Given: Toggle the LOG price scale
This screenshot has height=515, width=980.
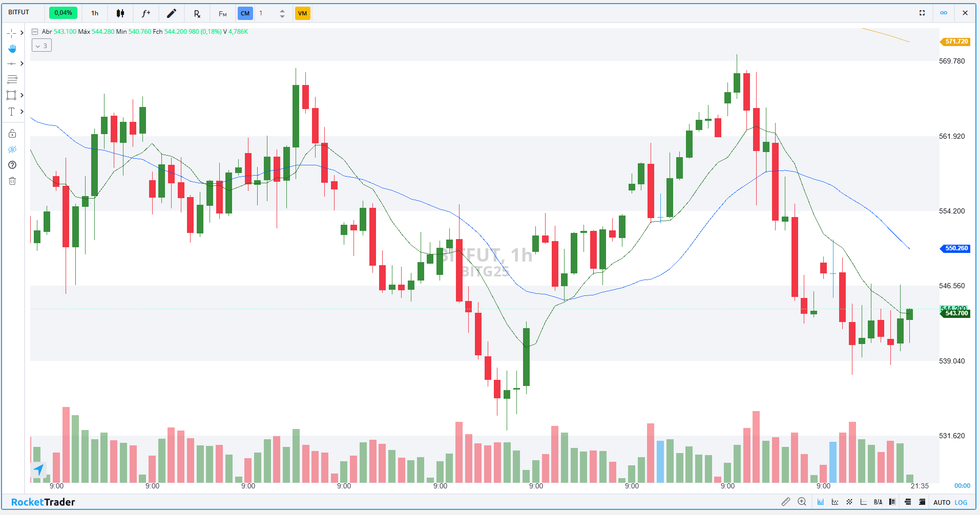Looking at the screenshot, I should click(961, 502).
